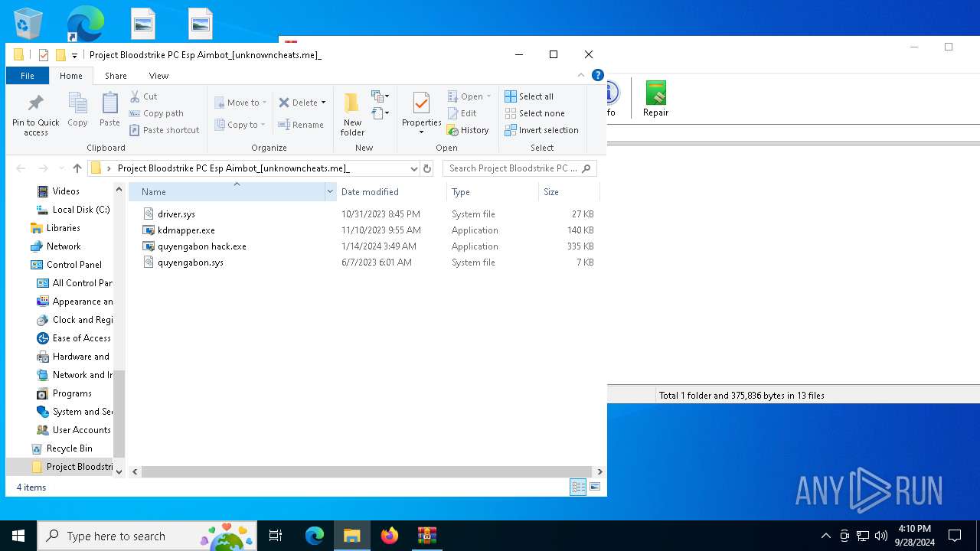Open Recycle Bin in sidebar
The height and width of the screenshot is (551, 980).
(69, 448)
